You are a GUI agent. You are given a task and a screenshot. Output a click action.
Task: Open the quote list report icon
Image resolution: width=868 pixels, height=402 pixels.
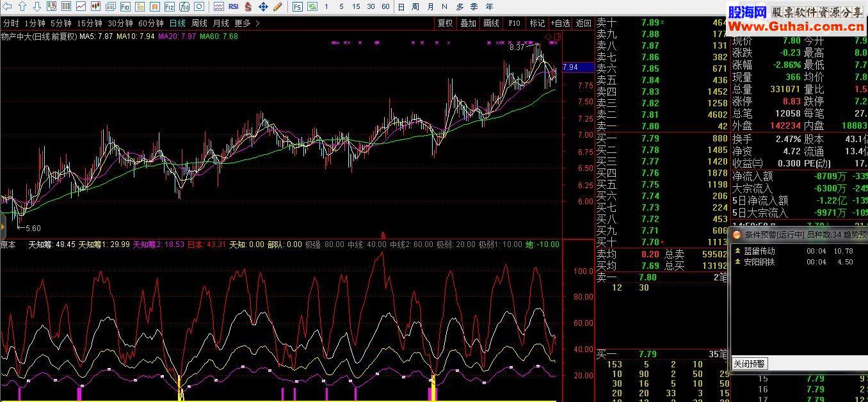pos(51,6)
